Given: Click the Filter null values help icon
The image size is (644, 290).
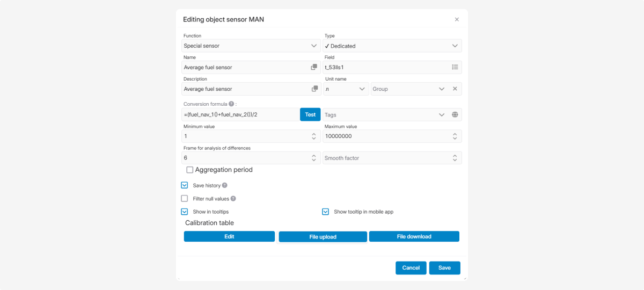Looking at the screenshot, I should (x=233, y=199).
